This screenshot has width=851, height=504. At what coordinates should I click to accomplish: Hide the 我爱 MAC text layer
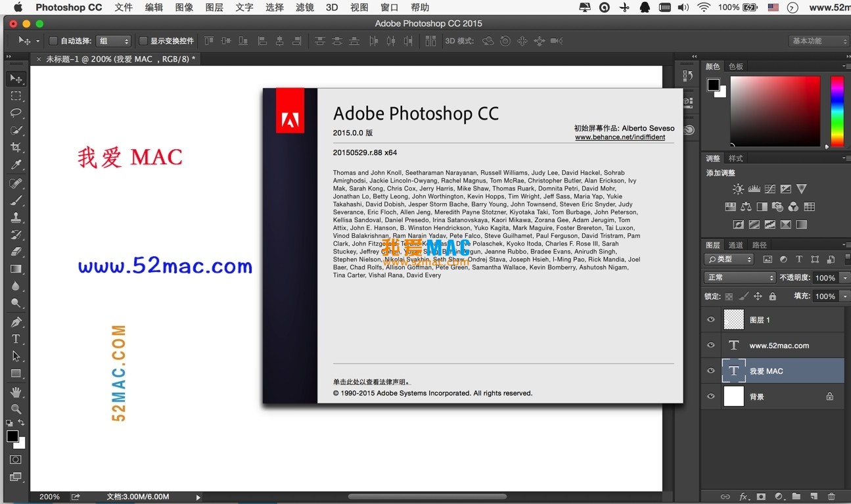pyautogui.click(x=710, y=371)
